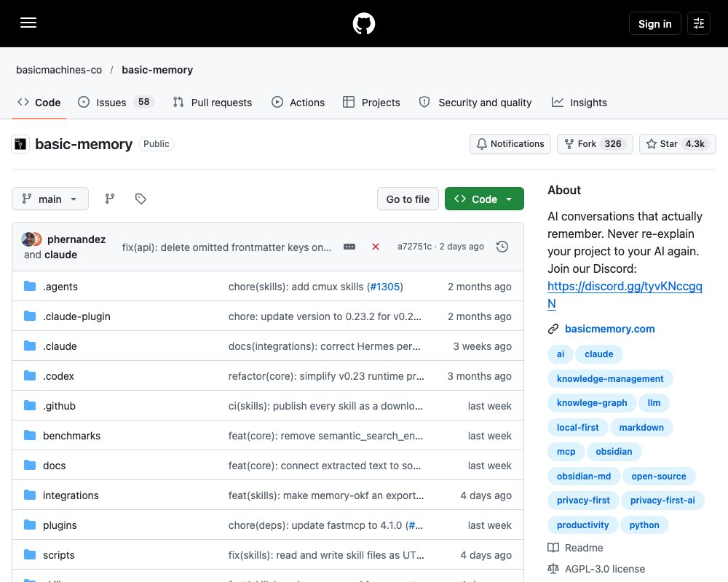Screen dimensions: 728x582
Task: Open the Issues tab
Action: [x=116, y=102]
